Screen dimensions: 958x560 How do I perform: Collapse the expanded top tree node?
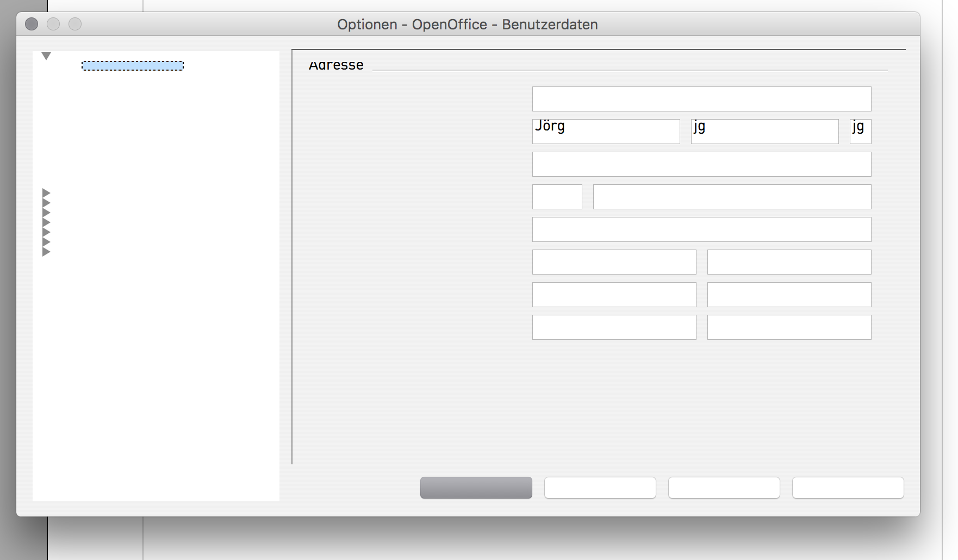[46, 56]
